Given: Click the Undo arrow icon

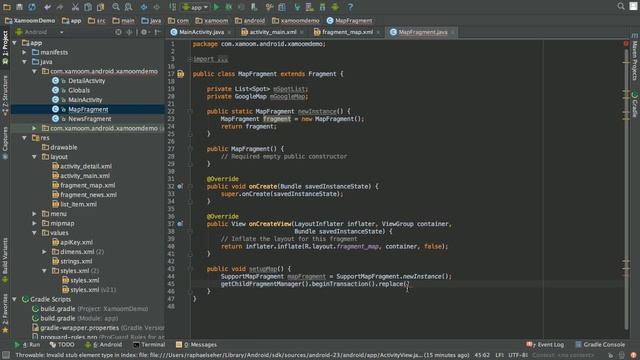Looking at the screenshot, I should [47, 7].
